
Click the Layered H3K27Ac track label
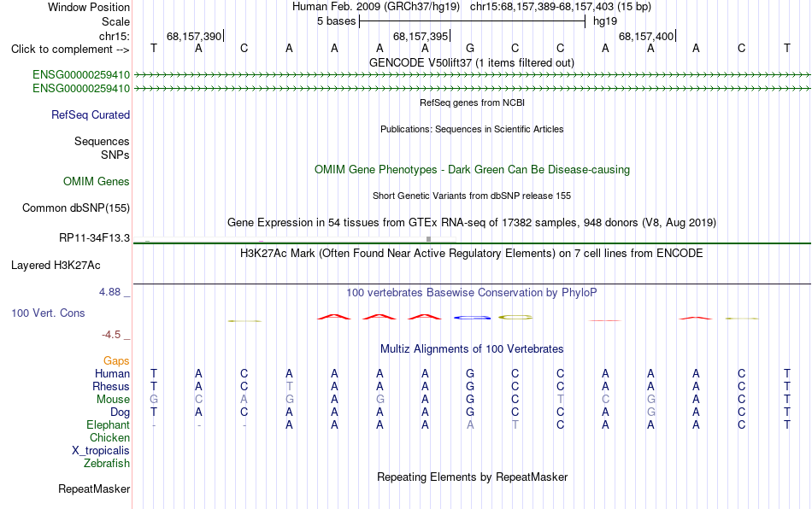pyautogui.click(x=56, y=266)
